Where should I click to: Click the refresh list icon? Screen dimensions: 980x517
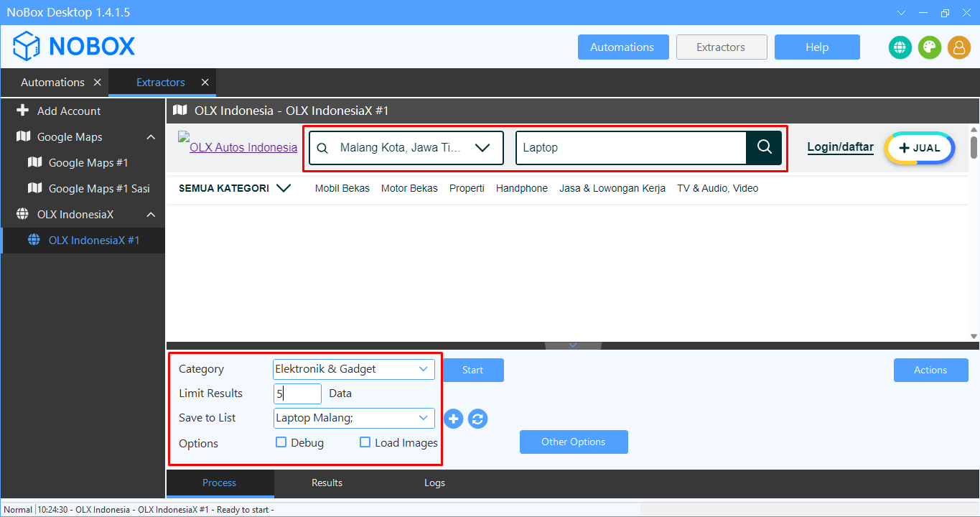[478, 419]
